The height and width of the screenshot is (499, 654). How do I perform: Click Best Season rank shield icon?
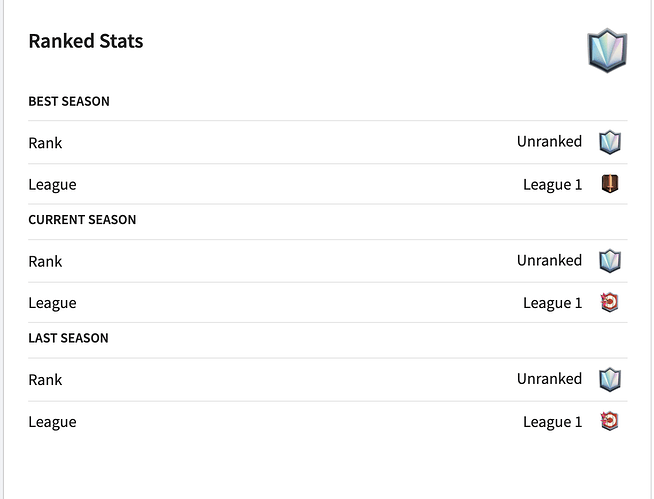(609, 142)
